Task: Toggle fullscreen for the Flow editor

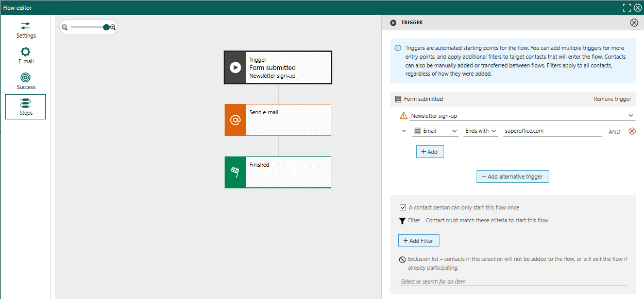Action: [x=627, y=7]
